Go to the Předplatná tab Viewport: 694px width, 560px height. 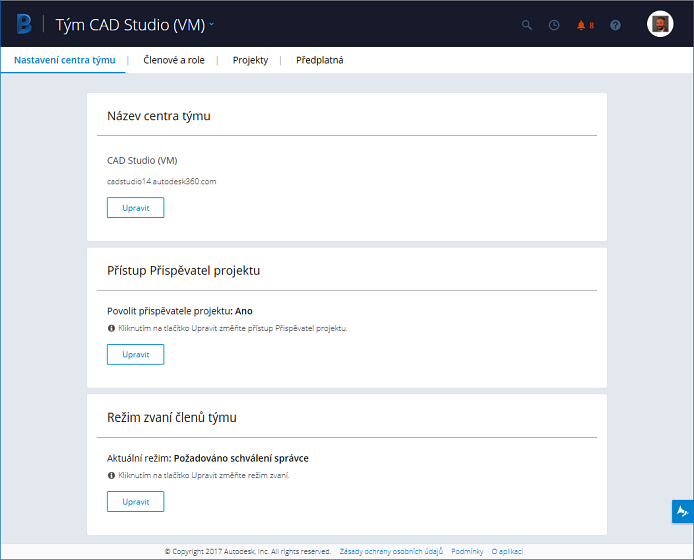tap(320, 60)
